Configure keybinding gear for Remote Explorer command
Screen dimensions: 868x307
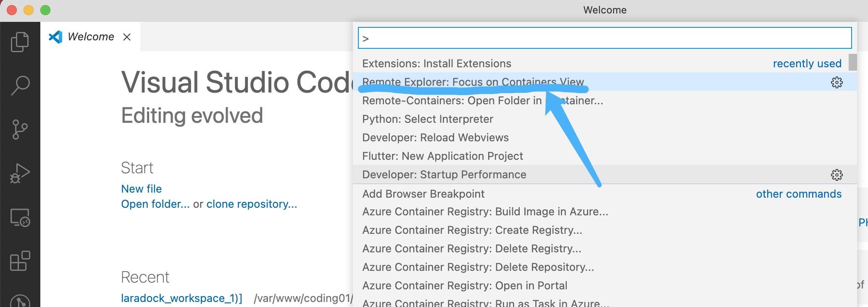[x=836, y=82]
